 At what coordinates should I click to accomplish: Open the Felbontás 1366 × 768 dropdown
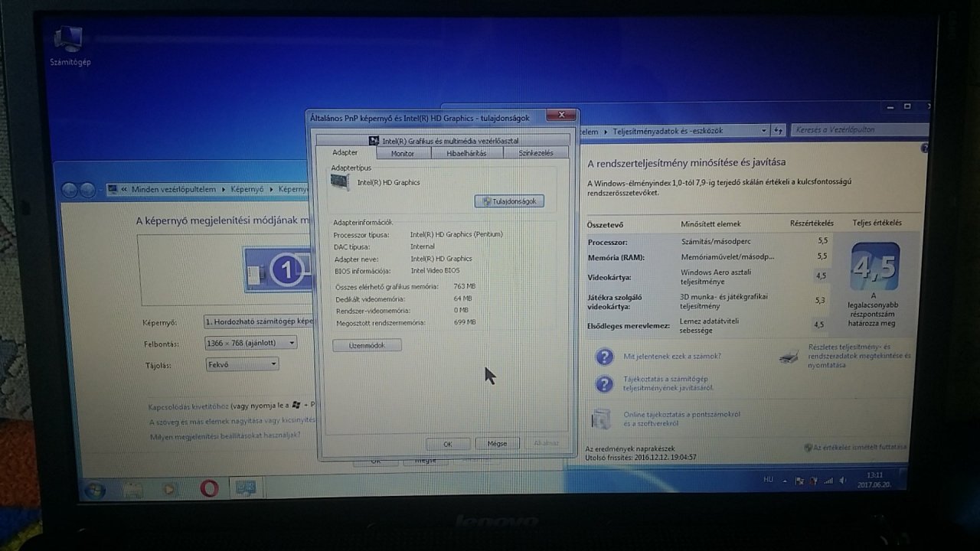click(x=250, y=343)
